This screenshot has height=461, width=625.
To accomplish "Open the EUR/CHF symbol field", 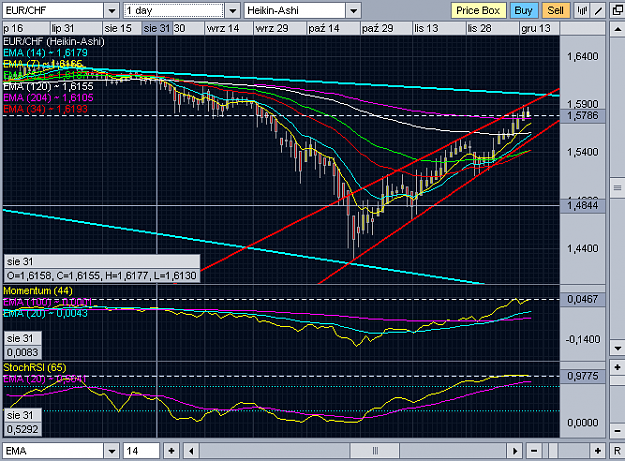I will pos(53,11).
